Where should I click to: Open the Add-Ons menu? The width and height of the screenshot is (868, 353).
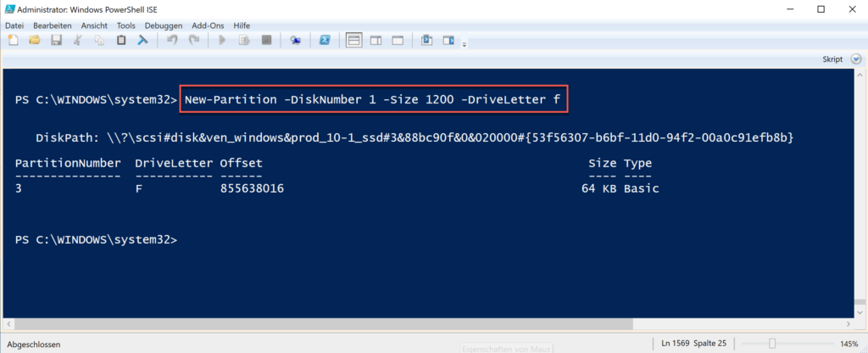coord(208,25)
